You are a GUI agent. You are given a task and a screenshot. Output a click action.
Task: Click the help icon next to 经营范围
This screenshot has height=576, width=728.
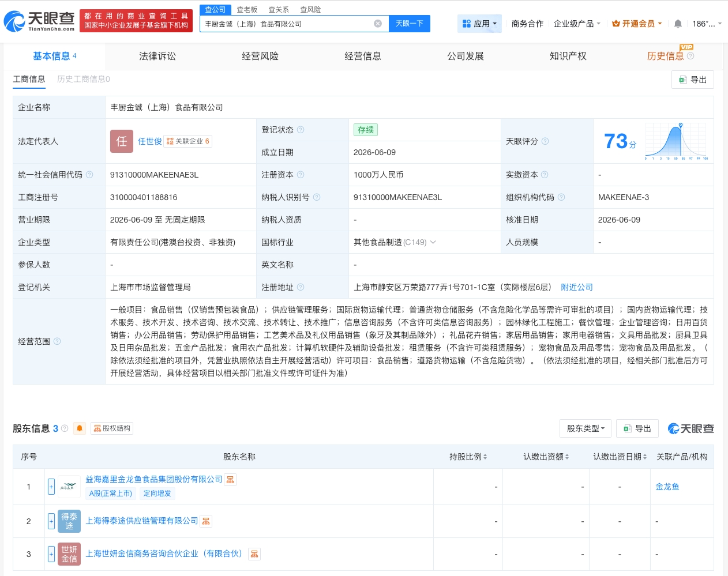(x=57, y=341)
